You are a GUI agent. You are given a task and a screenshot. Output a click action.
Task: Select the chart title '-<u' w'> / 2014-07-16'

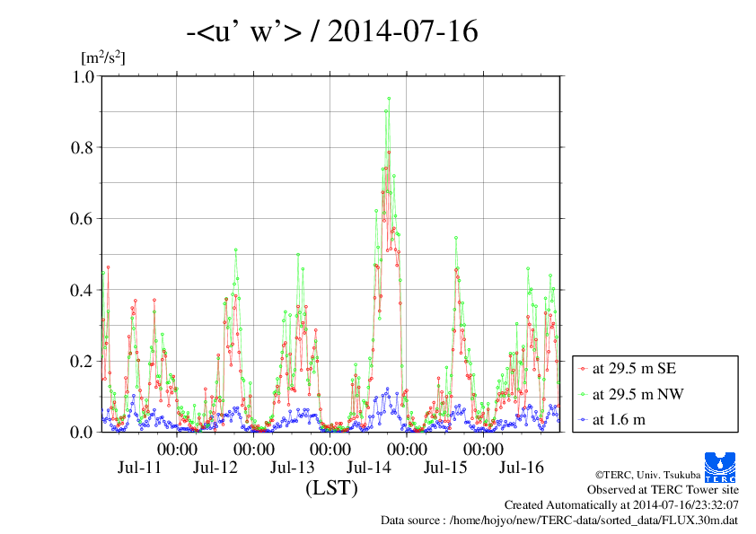pyautogui.click(x=332, y=31)
